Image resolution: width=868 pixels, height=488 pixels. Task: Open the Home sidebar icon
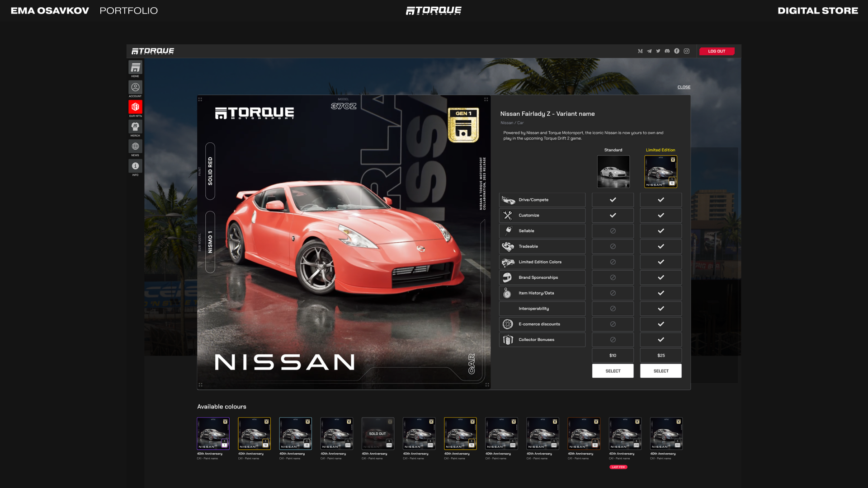pos(135,68)
